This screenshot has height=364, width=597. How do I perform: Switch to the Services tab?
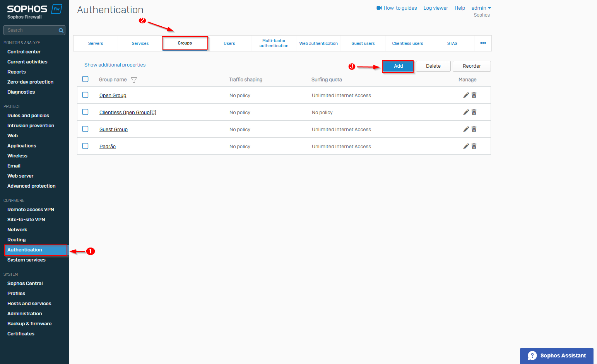[140, 43]
